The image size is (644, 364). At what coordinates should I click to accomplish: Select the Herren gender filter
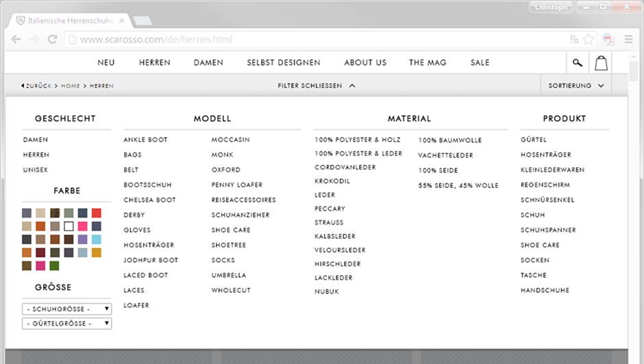(x=36, y=155)
